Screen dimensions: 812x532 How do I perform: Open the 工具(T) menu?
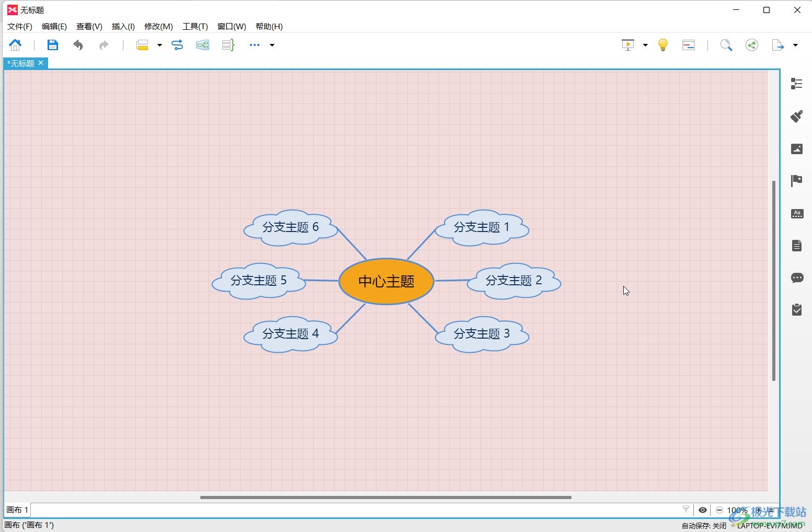point(195,27)
